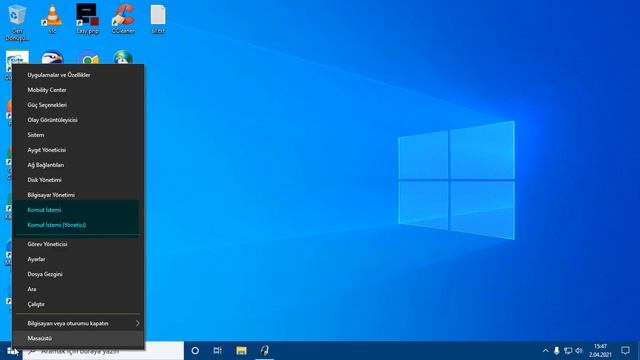Select the blank text file desktop icon

(158, 19)
